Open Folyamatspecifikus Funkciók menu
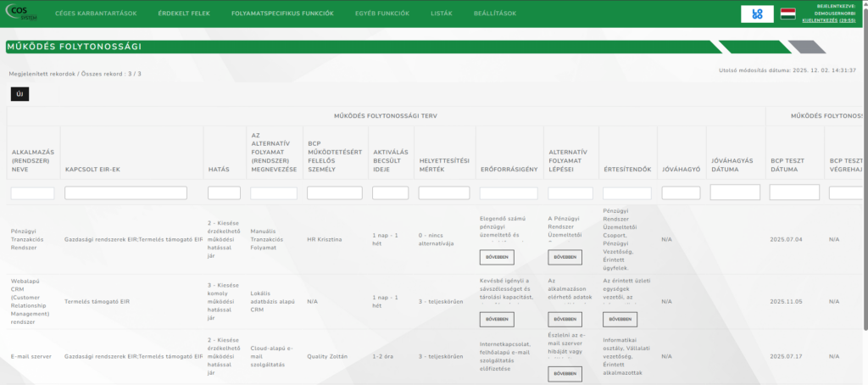 [282, 14]
